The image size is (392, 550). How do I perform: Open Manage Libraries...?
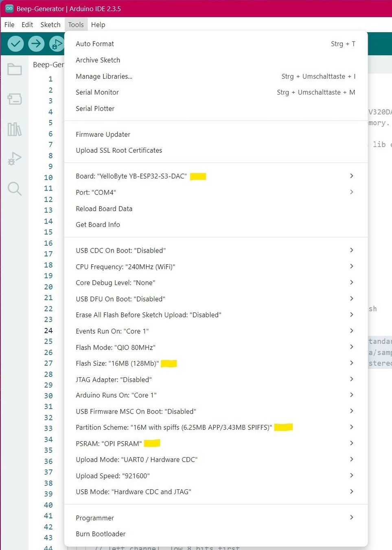coord(216,77)
